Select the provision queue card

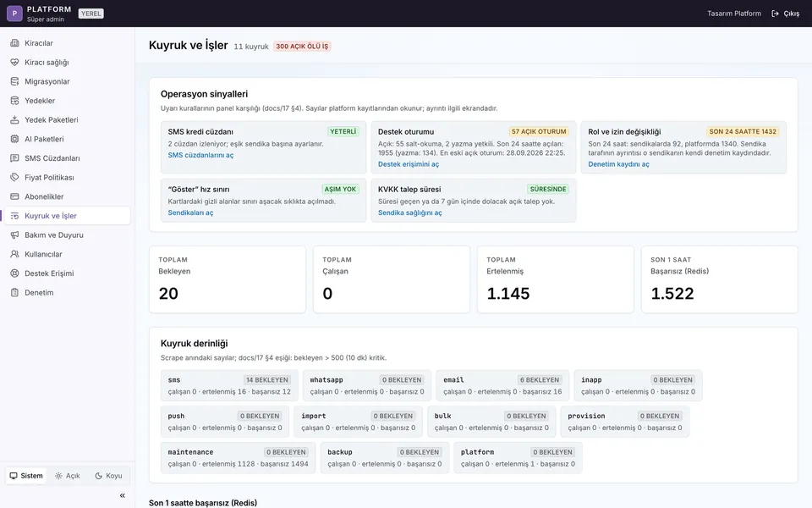624,422
